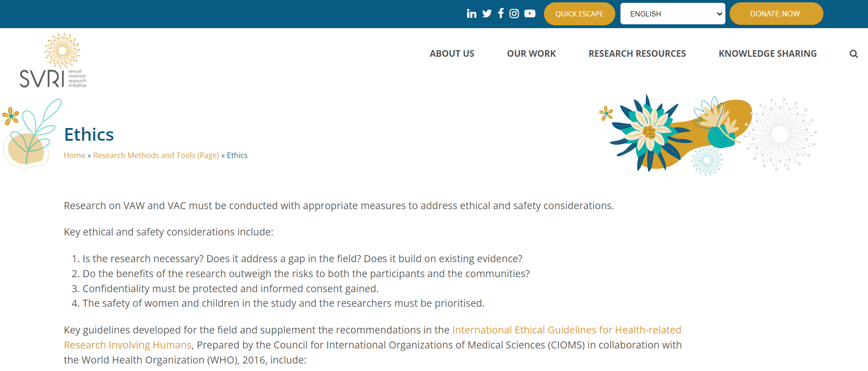Click the QUICK ESCAPE button

[x=579, y=13]
